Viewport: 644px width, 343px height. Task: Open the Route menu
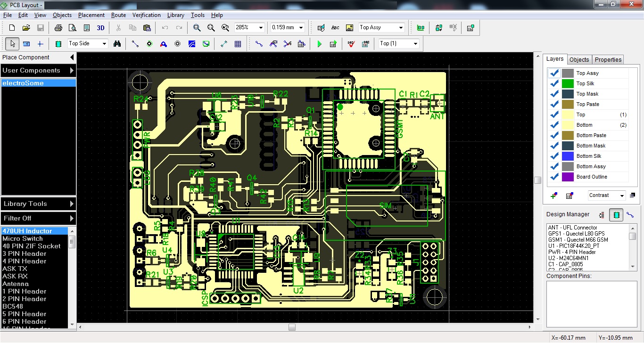(x=118, y=15)
